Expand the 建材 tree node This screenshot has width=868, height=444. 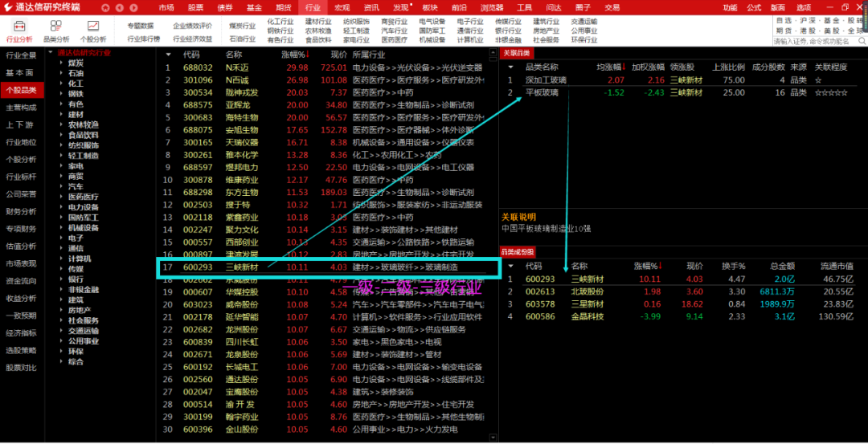[x=61, y=114]
